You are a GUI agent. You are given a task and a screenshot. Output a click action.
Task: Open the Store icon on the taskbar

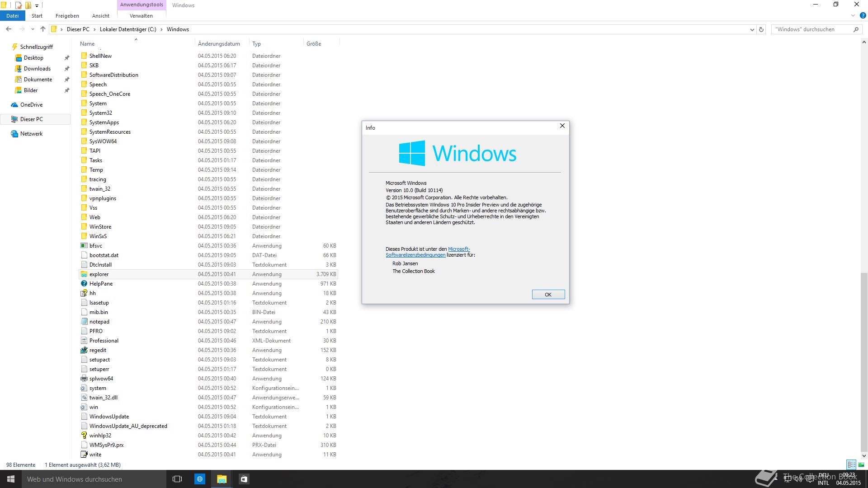pyautogui.click(x=244, y=479)
